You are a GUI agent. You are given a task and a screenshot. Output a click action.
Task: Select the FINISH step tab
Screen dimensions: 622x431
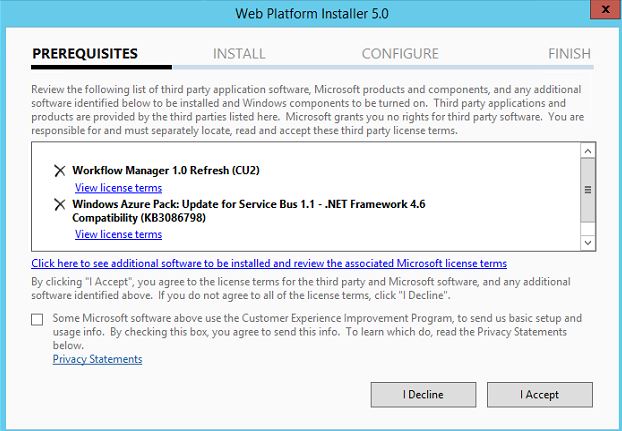pyautogui.click(x=569, y=54)
